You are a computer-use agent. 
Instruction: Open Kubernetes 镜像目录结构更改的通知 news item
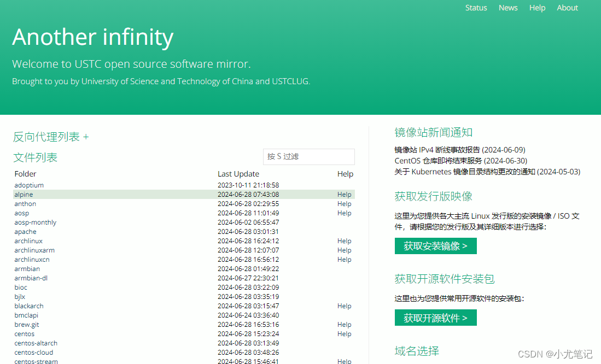487,172
